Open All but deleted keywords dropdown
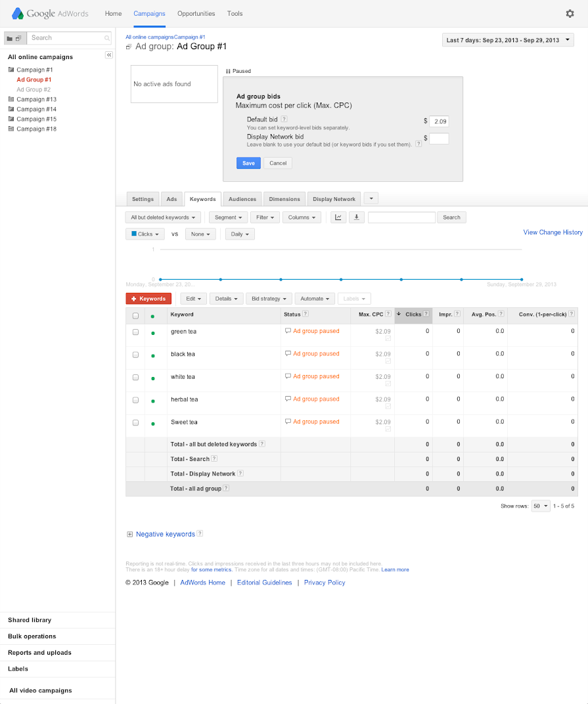 (x=163, y=217)
